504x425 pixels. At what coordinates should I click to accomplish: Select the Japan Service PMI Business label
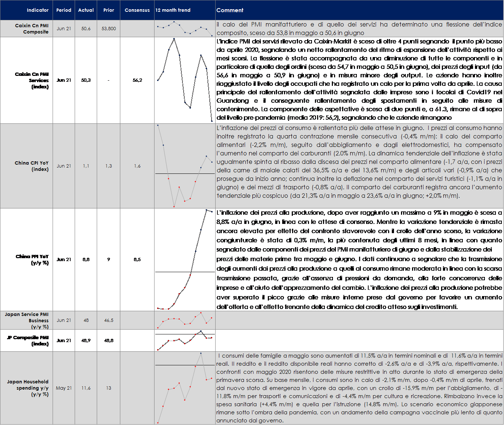[27, 320]
